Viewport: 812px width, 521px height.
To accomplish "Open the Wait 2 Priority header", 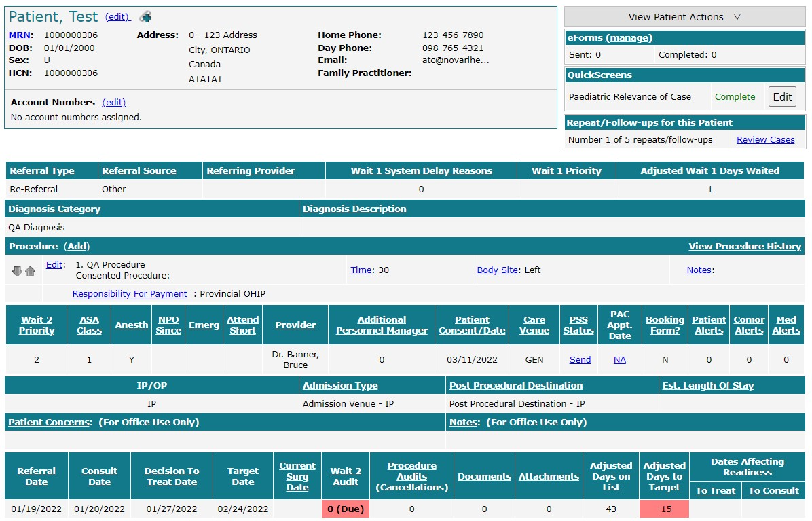I will (36, 325).
